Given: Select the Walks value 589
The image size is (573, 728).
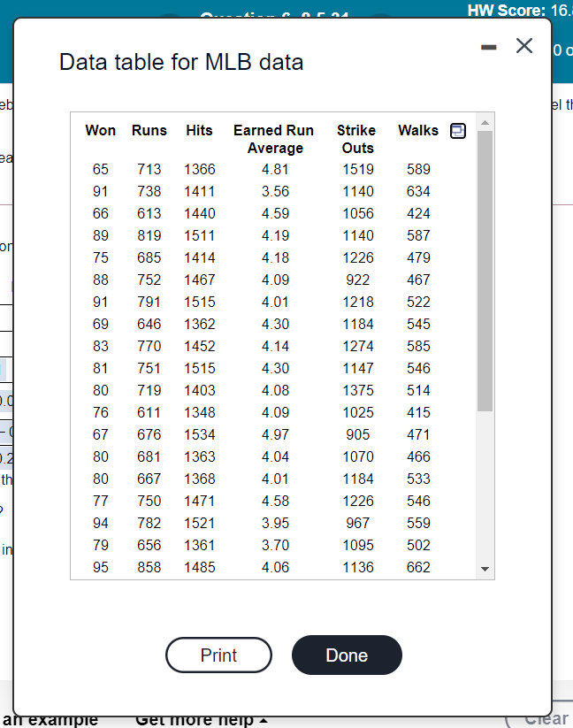Looking at the screenshot, I should 418,169.
